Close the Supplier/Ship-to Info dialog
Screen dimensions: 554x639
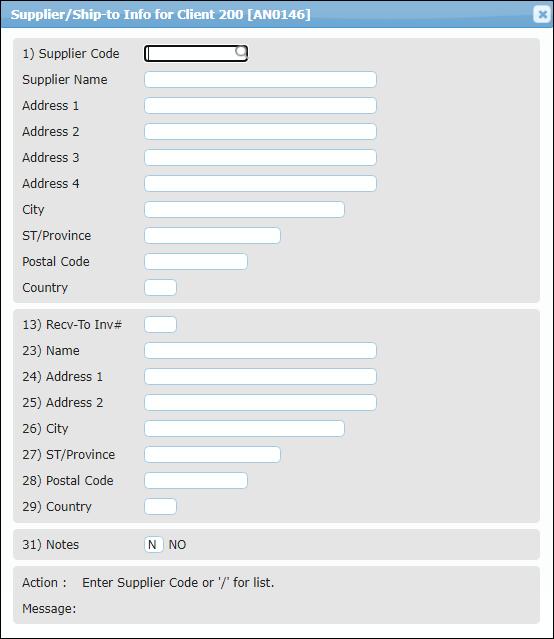tap(542, 14)
